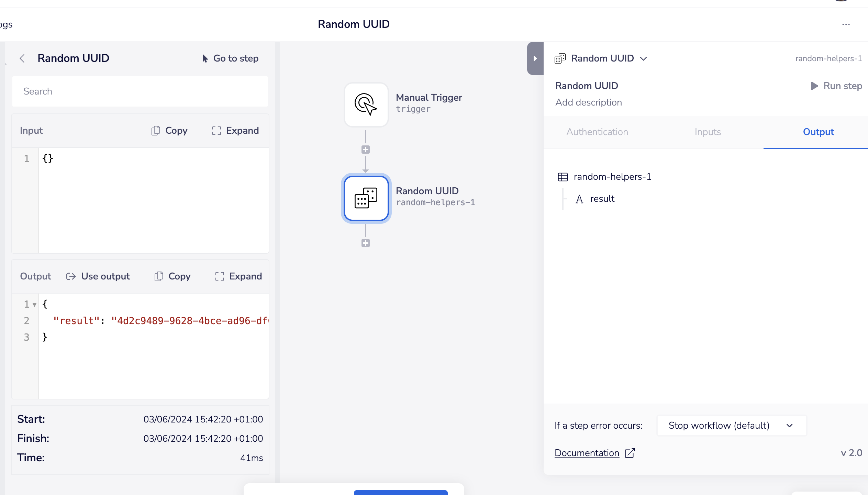Click plus connector between trigger and UUID

pyautogui.click(x=365, y=150)
